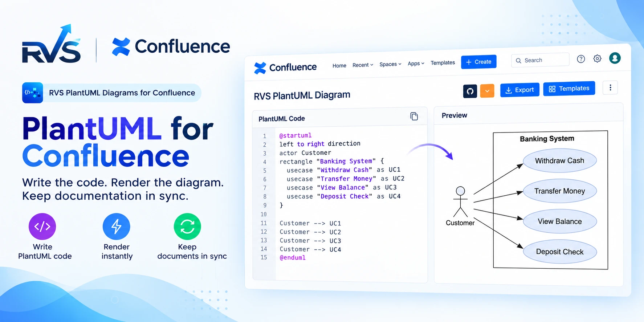
Task: Click the large Confluence logo beside the RVS logo
Action: (x=171, y=47)
